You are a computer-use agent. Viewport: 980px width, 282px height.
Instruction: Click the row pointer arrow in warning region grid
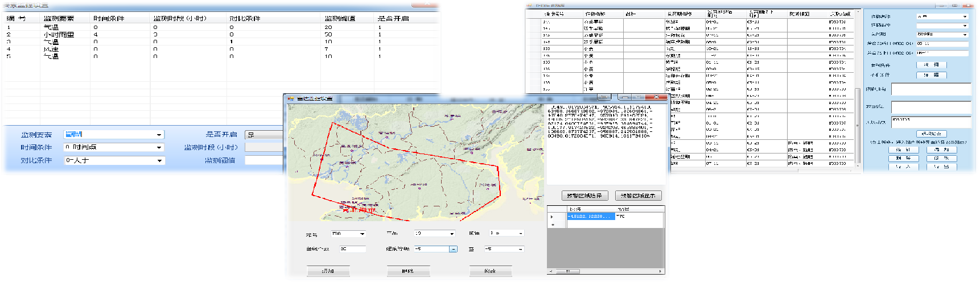point(551,217)
